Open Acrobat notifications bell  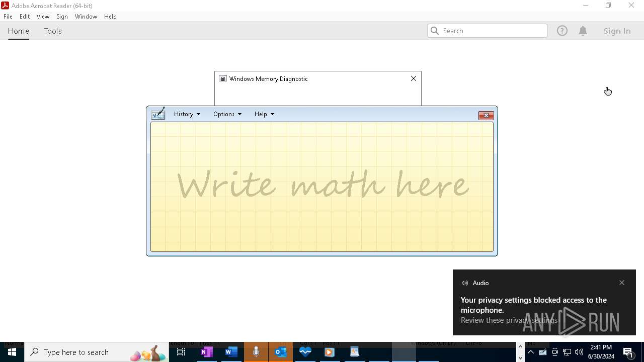click(583, 31)
